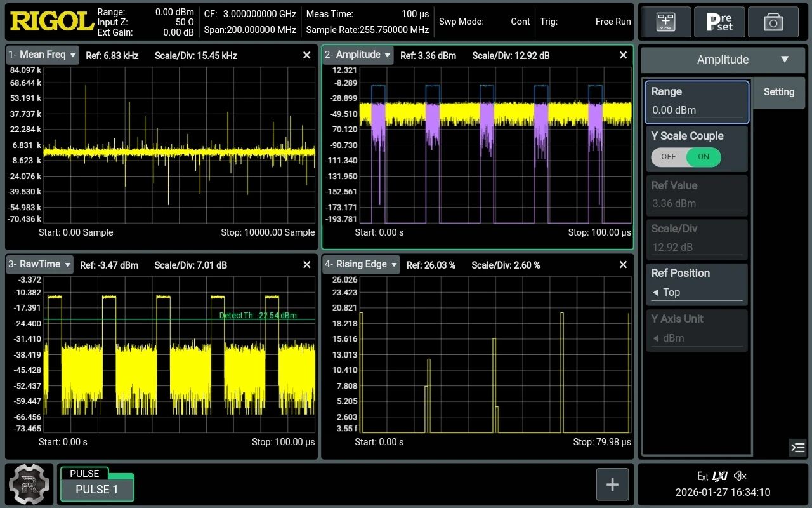This screenshot has height=508, width=812.
Task: Toggle the Y Scale Couple switch
Action: point(686,157)
